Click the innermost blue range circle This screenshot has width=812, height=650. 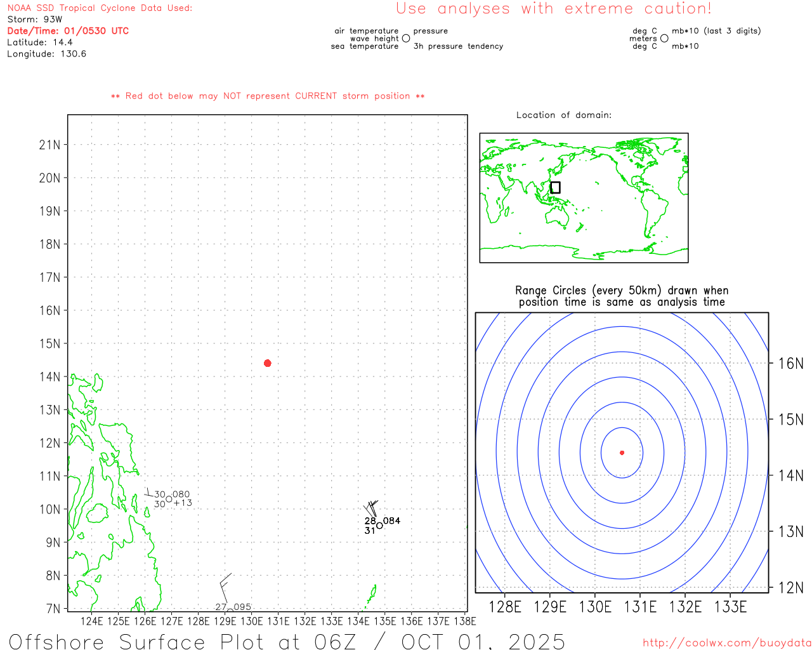tap(622, 453)
